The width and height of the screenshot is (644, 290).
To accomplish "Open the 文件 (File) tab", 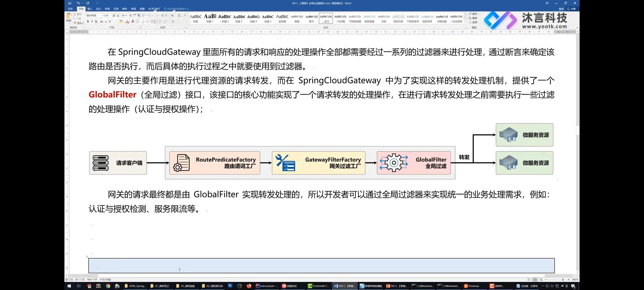I will tap(70, 9).
